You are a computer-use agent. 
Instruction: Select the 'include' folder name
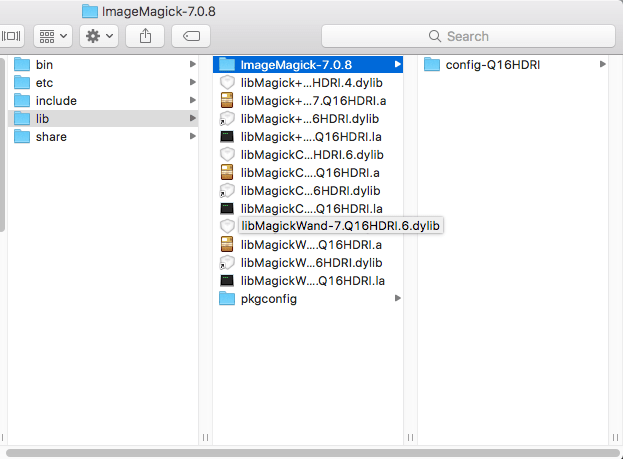56,101
